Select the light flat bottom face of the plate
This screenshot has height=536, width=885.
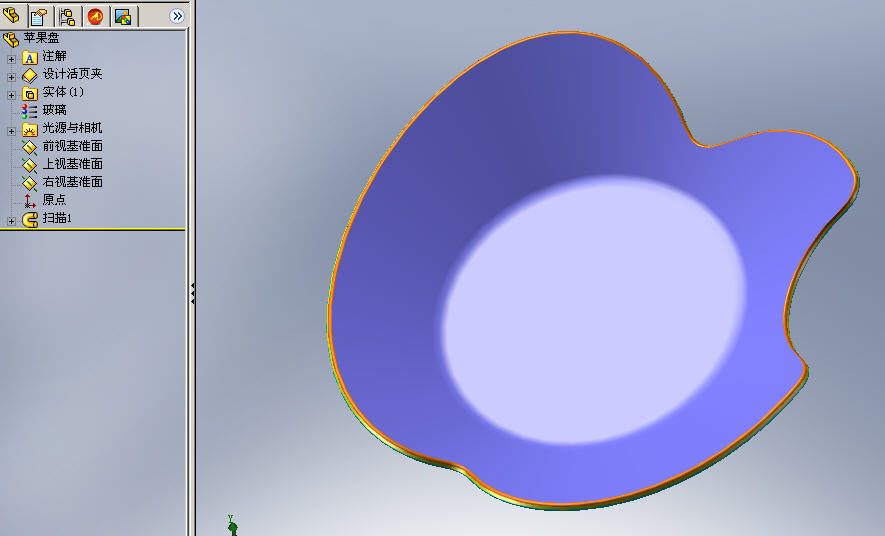[593, 310]
